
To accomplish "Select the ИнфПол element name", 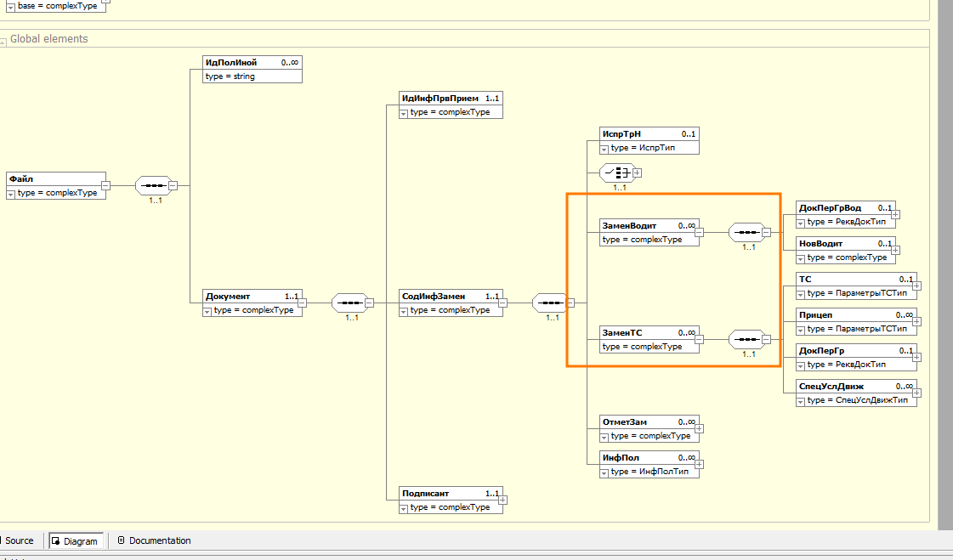I will pos(621,458).
